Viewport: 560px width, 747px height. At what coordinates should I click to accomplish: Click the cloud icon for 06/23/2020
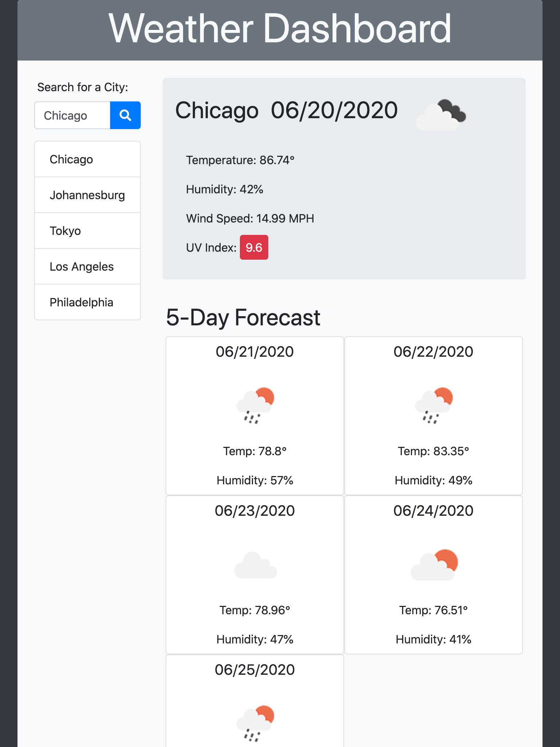pos(255,565)
